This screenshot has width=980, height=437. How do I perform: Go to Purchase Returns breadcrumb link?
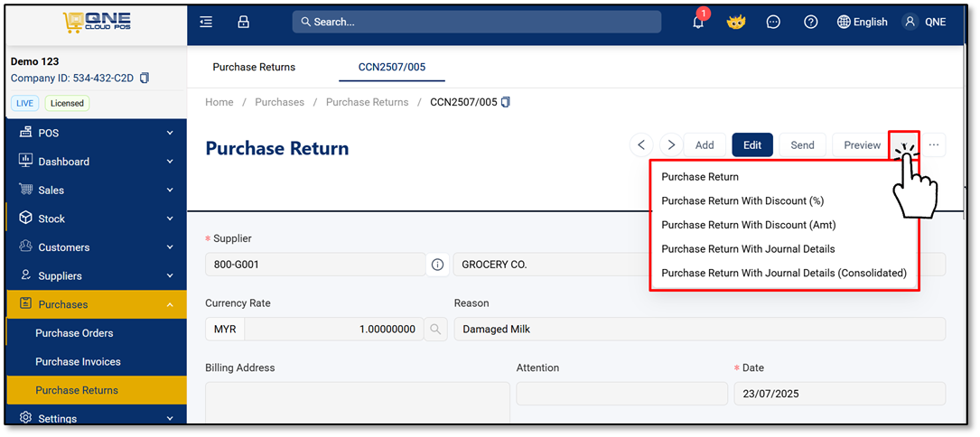(x=367, y=102)
